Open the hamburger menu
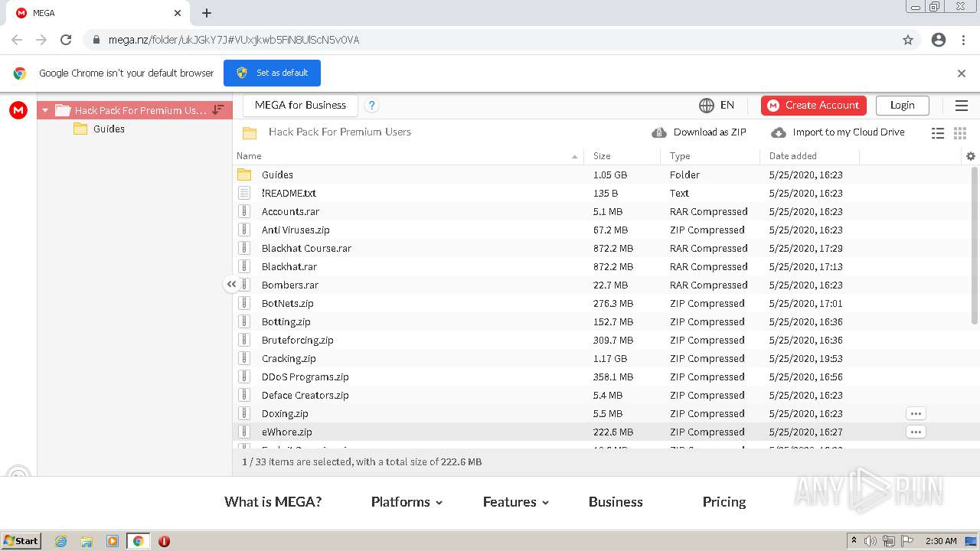The height and width of the screenshot is (551, 980). click(962, 106)
